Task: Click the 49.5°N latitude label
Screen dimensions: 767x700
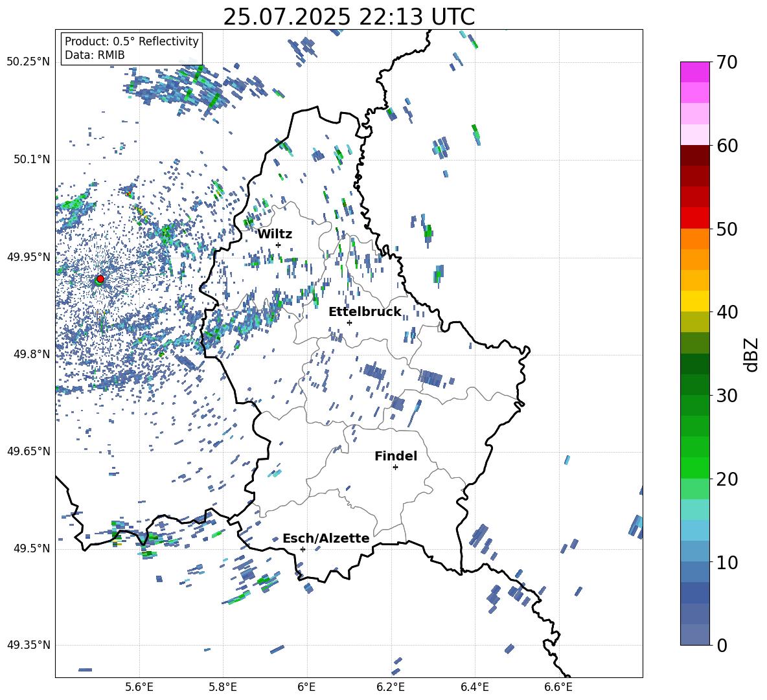Action: pyautogui.click(x=31, y=548)
